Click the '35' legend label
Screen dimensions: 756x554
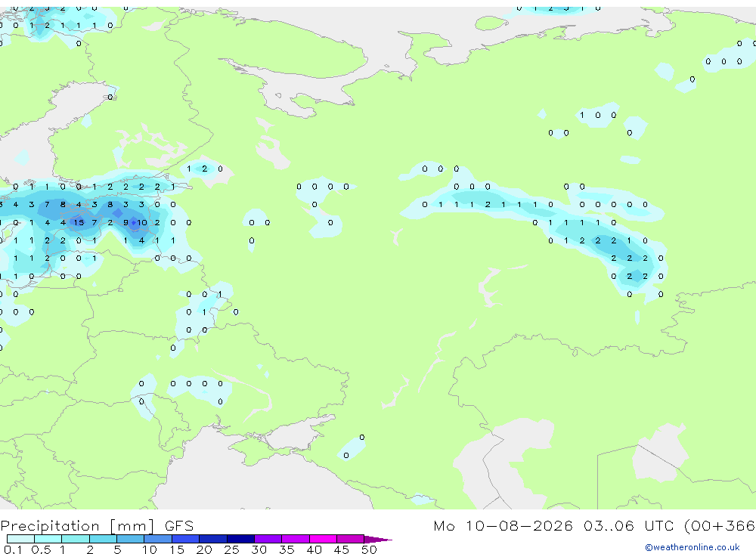click(287, 549)
